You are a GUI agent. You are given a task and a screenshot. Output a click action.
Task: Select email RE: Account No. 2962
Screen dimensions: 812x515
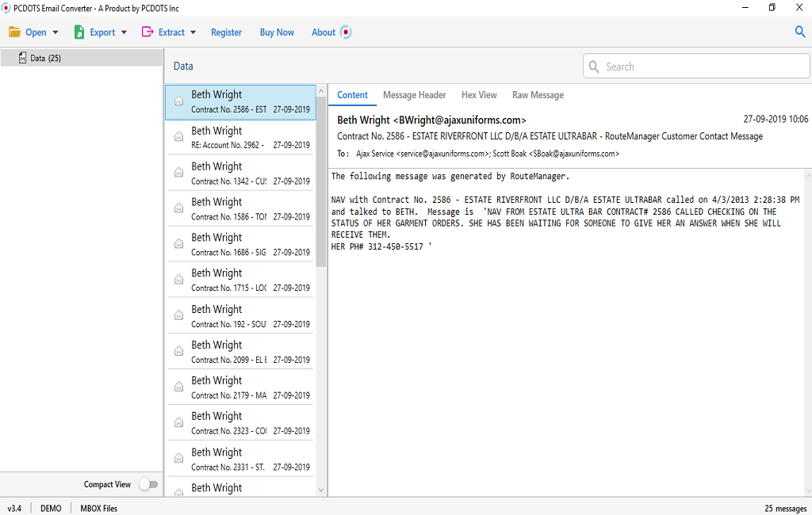pyautogui.click(x=240, y=138)
